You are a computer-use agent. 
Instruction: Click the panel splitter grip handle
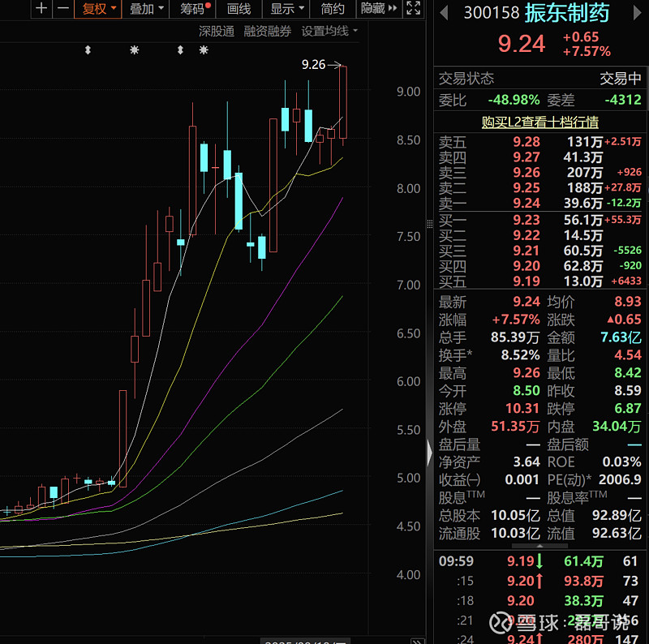coord(430,224)
